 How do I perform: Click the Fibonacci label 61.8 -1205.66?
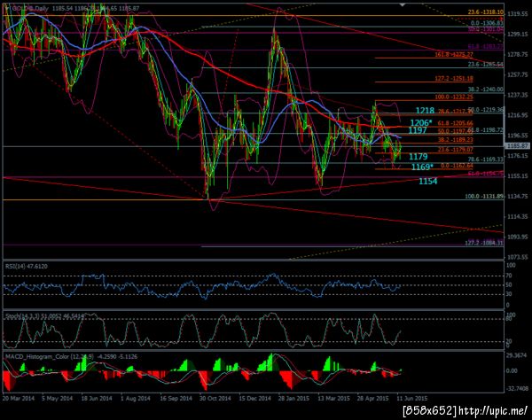click(456, 123)
